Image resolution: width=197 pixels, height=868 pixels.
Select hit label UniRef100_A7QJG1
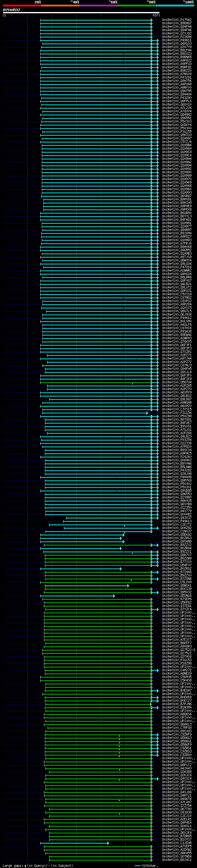176,430
